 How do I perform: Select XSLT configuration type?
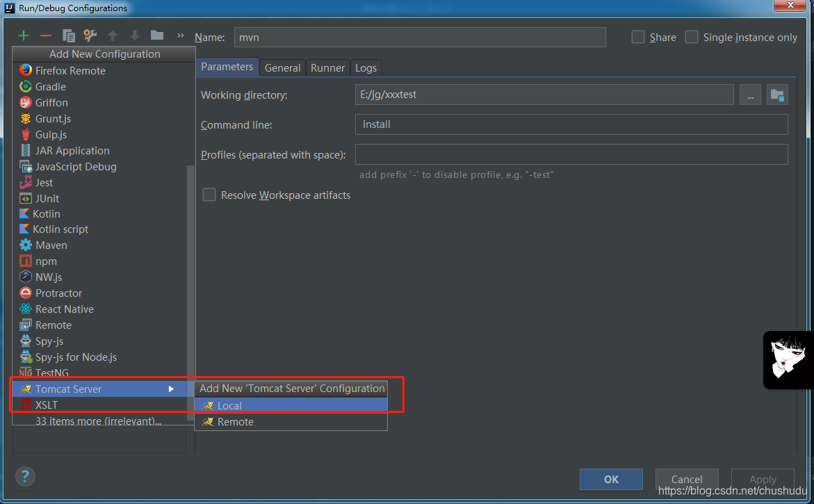click(99, 405)
